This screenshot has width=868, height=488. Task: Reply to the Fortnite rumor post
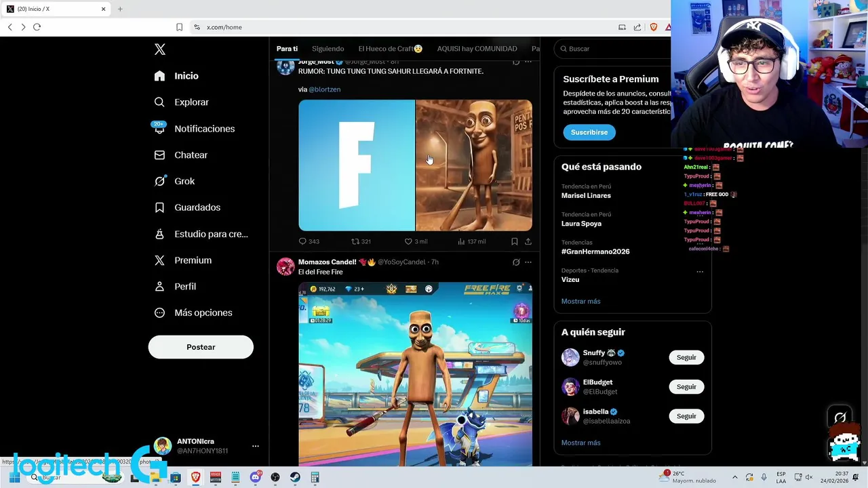coord(309,241)
